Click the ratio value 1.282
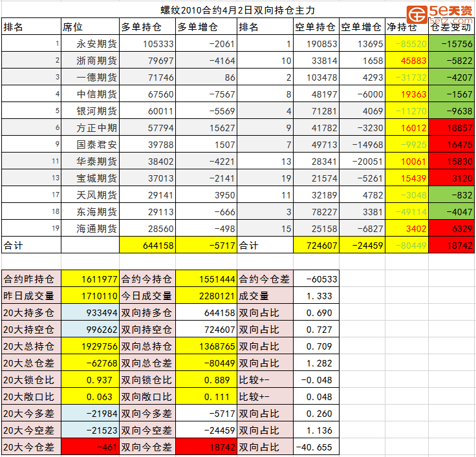Screen dimensions: 476x457 pos(316,363)
